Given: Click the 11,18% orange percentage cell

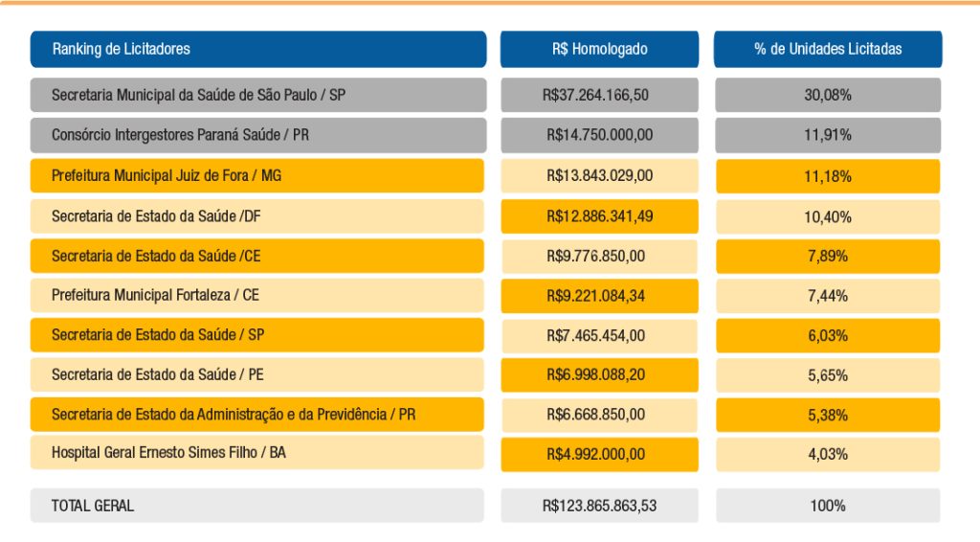Looking at the screenshot, I should tap(828, 176).
